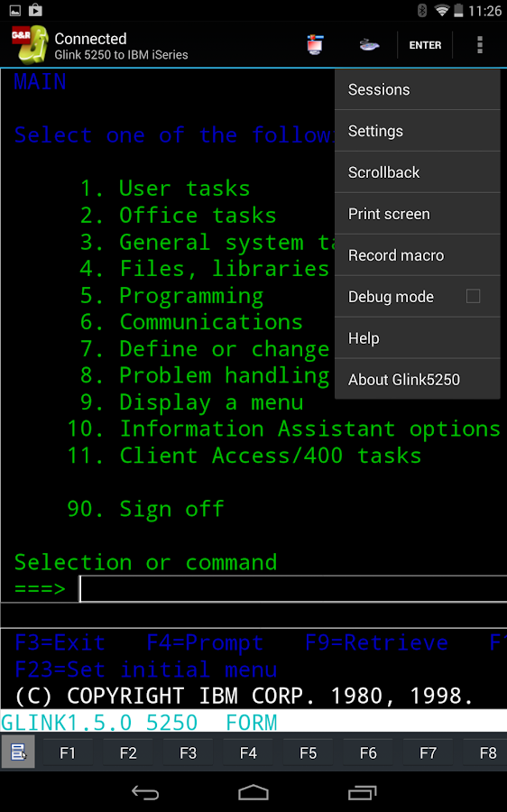This screenshot has width=507, height=812.
Task: Tap the 'F4=Prompt' hotspot text
Action: pos(205,643)
